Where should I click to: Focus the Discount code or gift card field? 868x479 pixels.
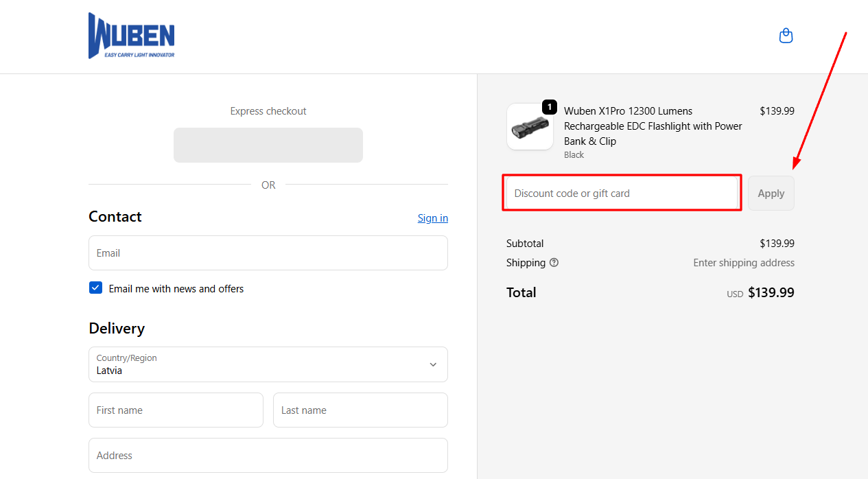622,194
